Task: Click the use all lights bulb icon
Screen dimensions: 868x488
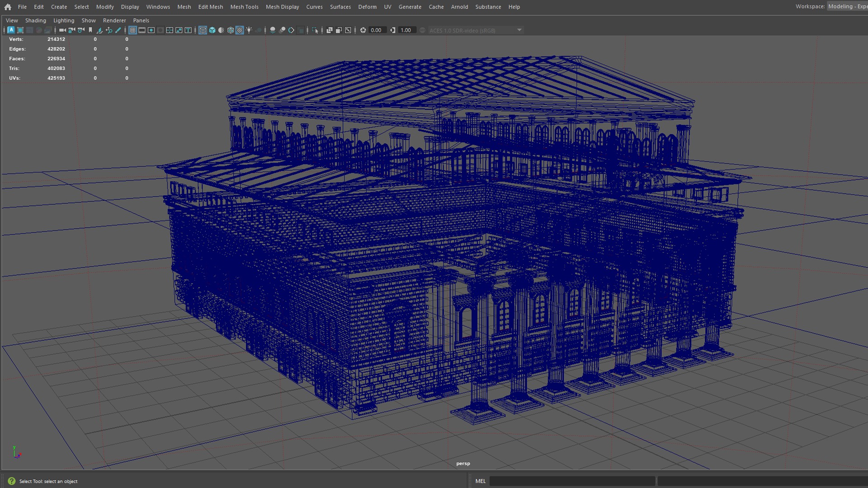Action: (249, 30)
